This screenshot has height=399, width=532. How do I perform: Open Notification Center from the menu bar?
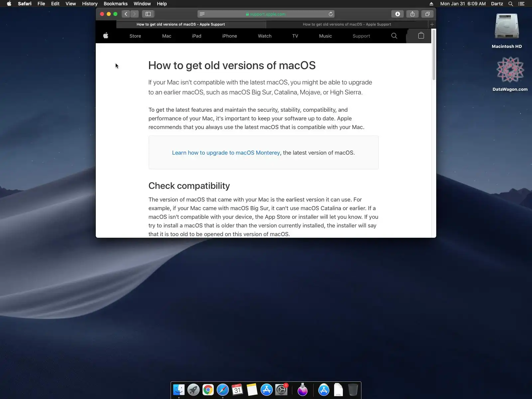point(521,4)
